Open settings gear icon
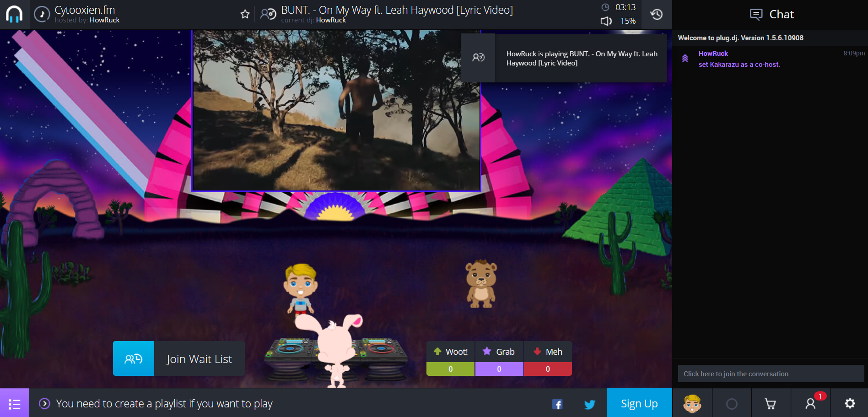Screen dimensions: 868x417 pyautogui.click(x=850, y=403)
